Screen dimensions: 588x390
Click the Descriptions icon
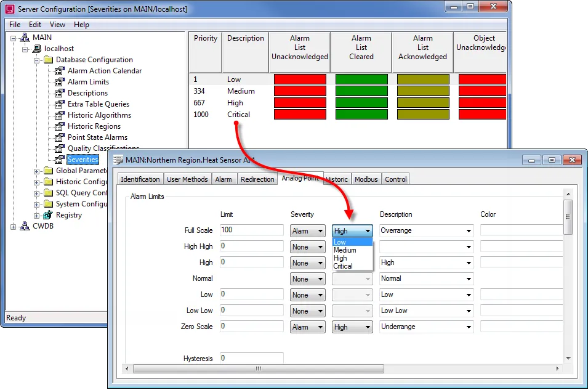[58, 92]
